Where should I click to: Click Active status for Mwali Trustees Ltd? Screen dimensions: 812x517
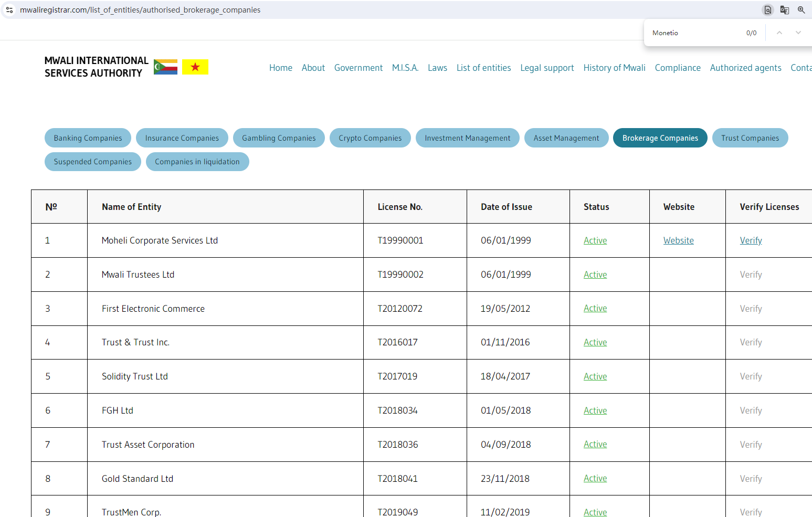pos(595,275)
